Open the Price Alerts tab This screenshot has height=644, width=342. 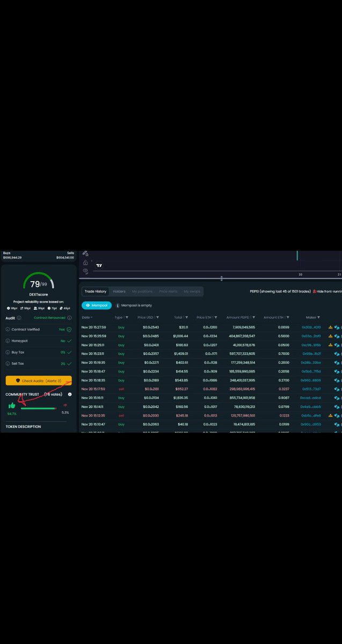(x=168, y=291)
